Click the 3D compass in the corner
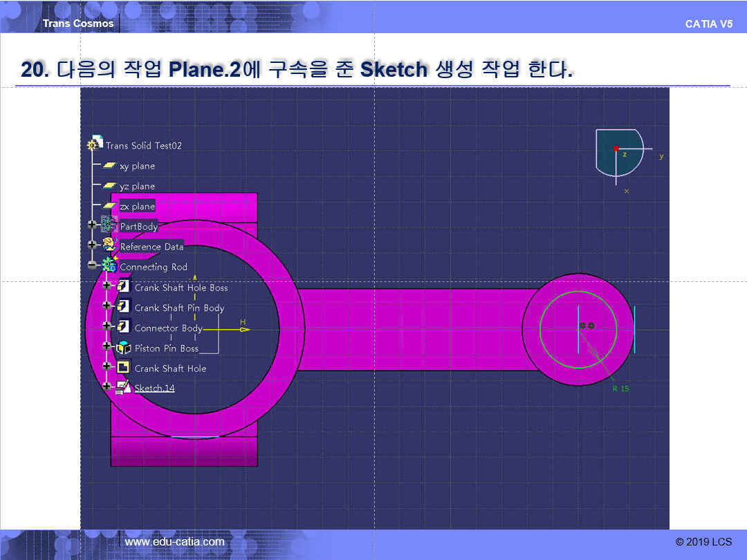This screenshot has height=560, width=747. point(620,153)
